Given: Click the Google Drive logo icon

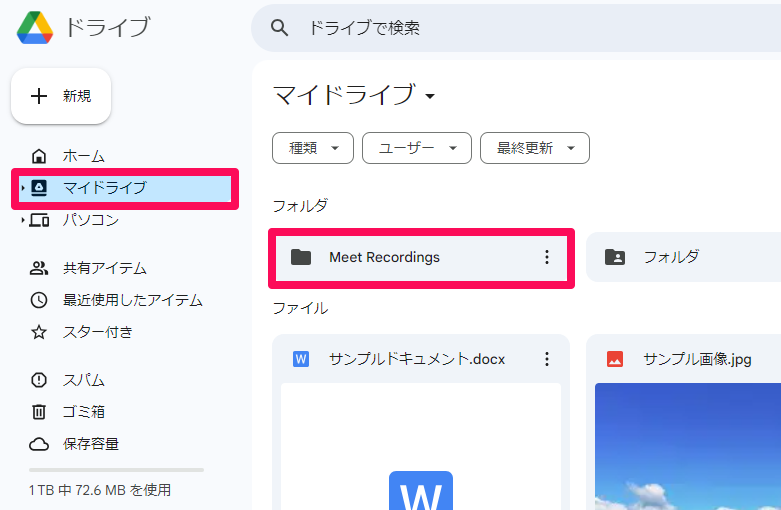Looking at the screenshot, I should point(35,27).
